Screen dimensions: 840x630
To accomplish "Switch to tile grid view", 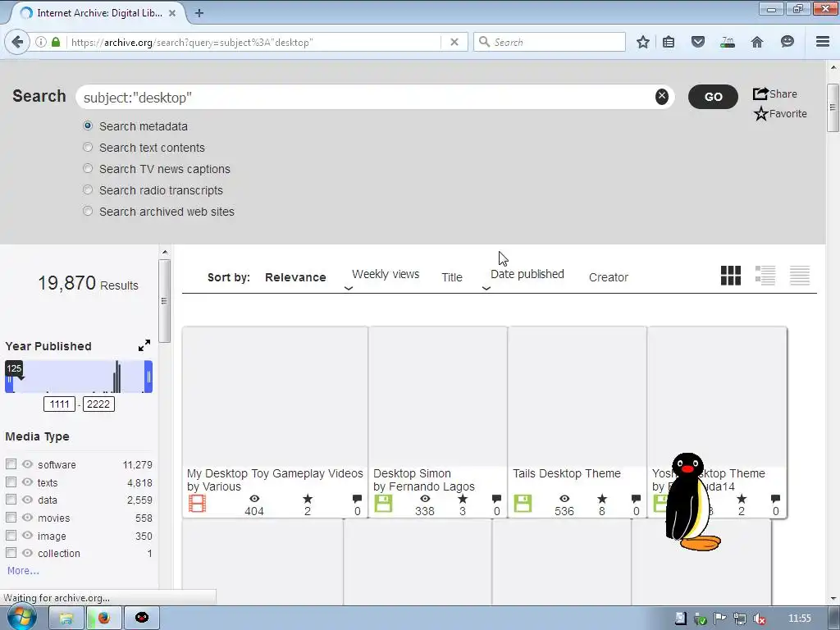I will coord(731,276).
